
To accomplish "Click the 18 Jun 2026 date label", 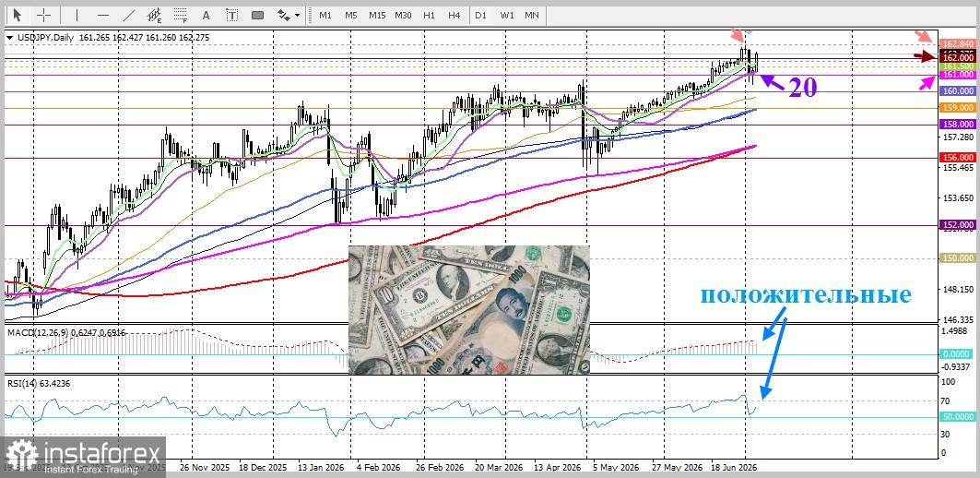I will (733, 467).
